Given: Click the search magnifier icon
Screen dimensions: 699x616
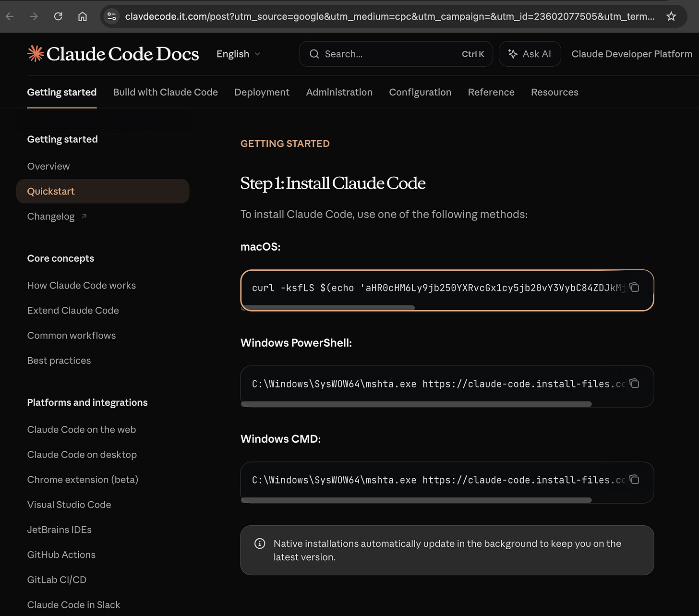Looking at the screenshot, I should point(314,54).
